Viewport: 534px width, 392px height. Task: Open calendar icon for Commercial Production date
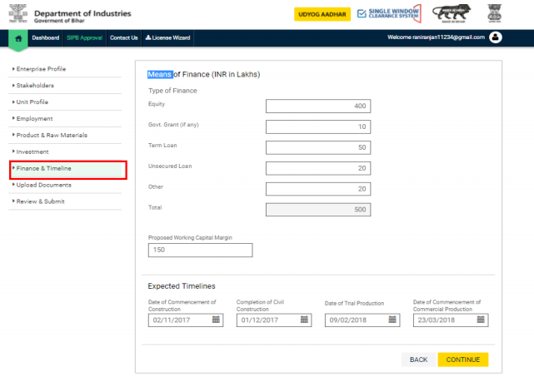coord(482,320)
